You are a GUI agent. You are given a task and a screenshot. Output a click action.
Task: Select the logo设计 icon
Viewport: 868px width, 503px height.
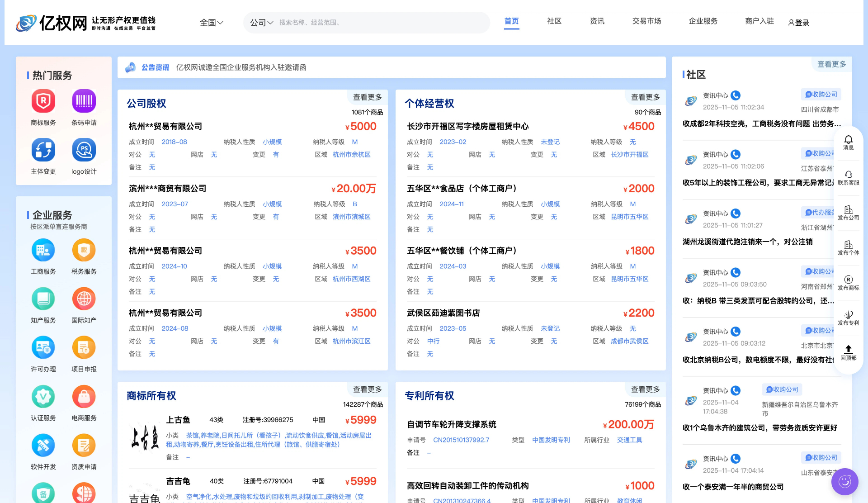point(84,150)
